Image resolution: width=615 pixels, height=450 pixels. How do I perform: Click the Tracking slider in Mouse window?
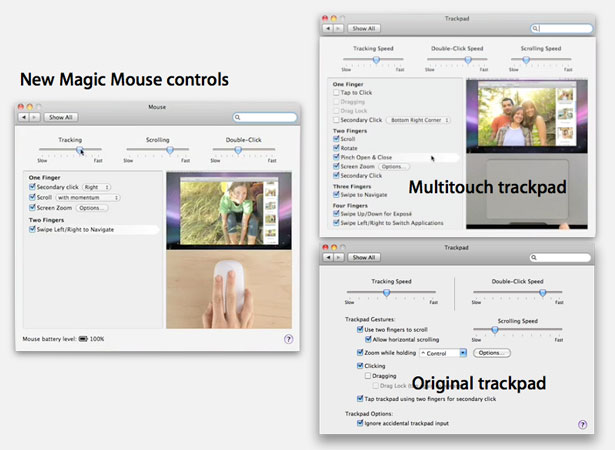[71, 150]
